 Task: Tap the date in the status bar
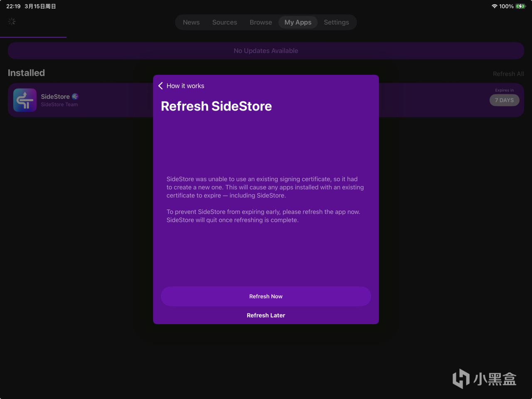point(40,6)
